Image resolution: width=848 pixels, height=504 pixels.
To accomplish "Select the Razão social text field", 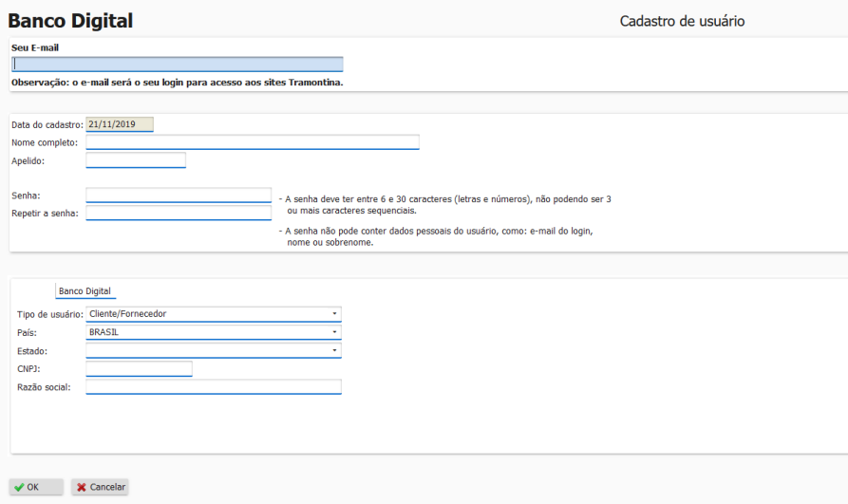I will point(214,387).
